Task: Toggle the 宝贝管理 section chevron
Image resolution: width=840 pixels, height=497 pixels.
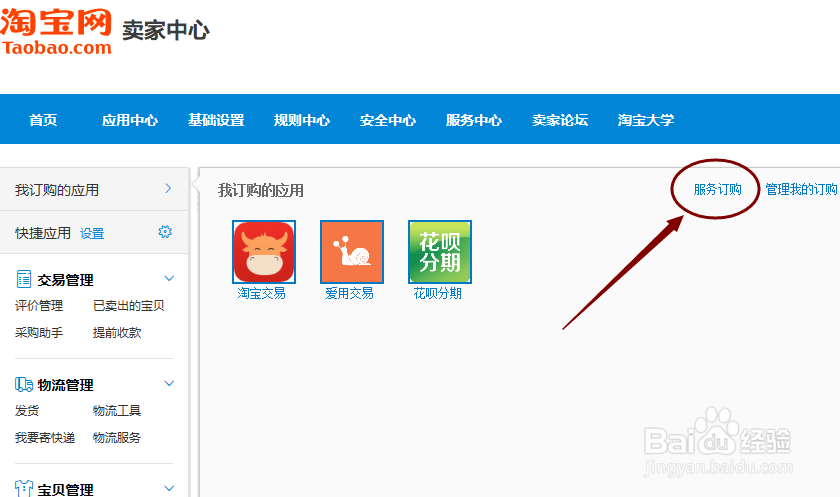Action: (169, 488)
